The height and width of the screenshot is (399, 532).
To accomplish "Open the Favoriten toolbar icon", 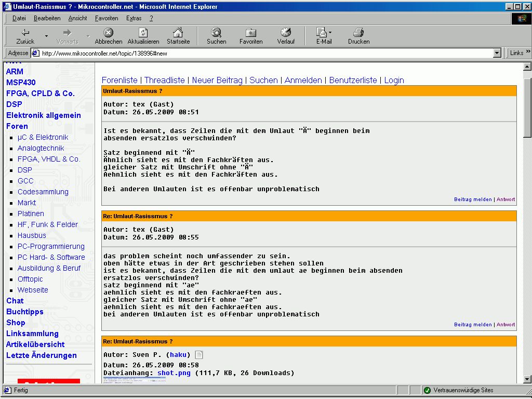I will click(x=251, y=33).
